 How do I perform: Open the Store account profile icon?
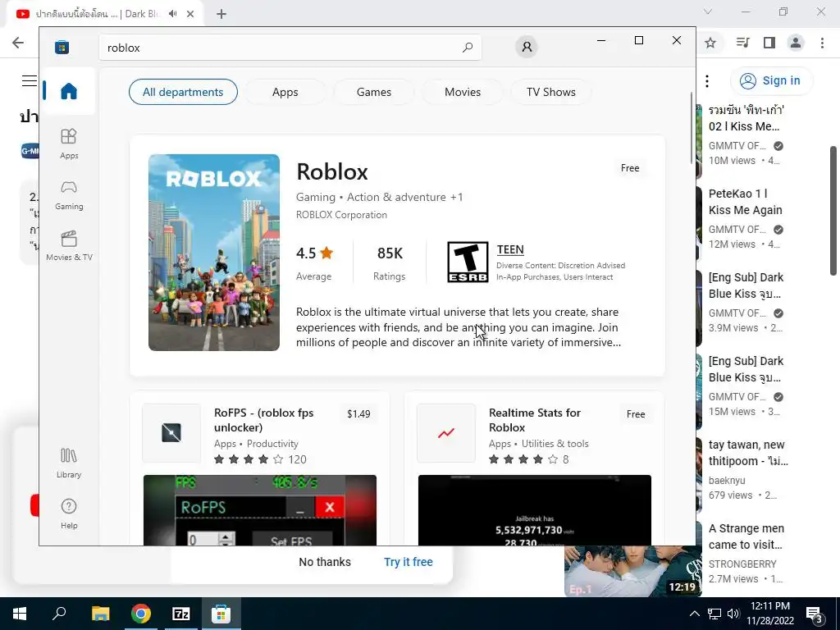527,47
